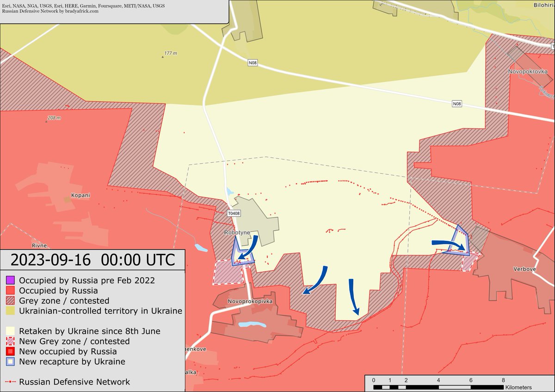
Task: Click the New Grey zone dashed legend swatch
Action: [10, 341]
